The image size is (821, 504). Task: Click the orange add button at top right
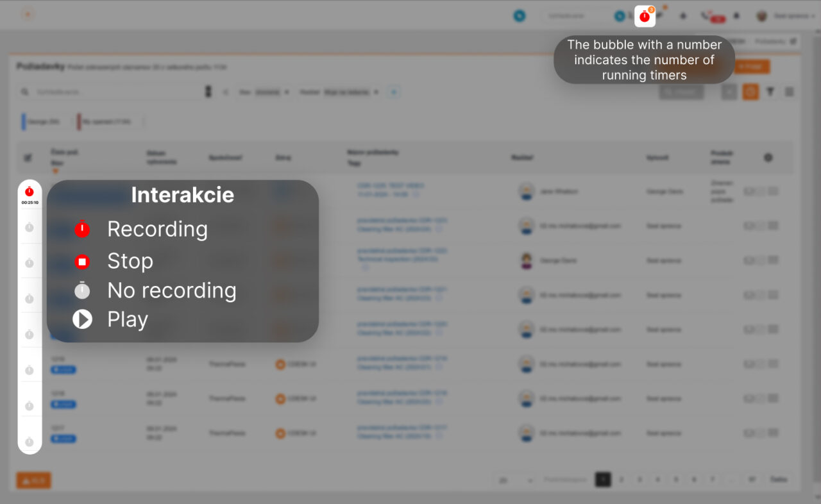pos(752,67)
